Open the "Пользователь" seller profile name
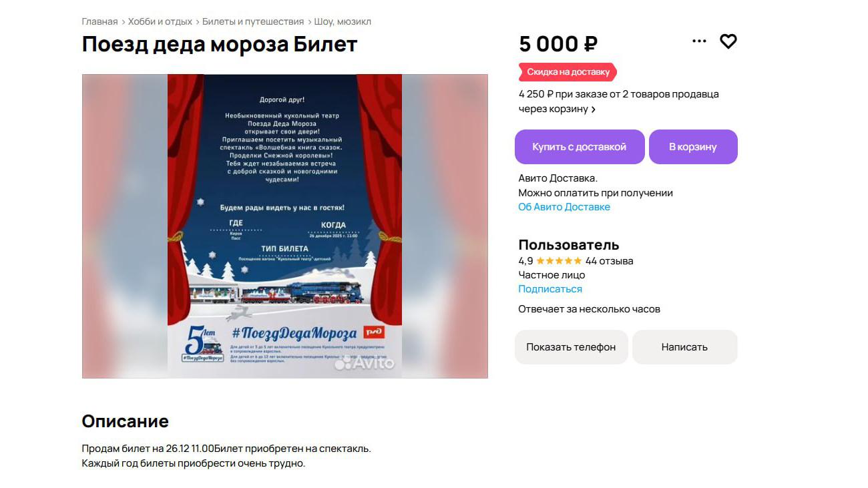This screenshot has height=488, width=868. (569, 245)
